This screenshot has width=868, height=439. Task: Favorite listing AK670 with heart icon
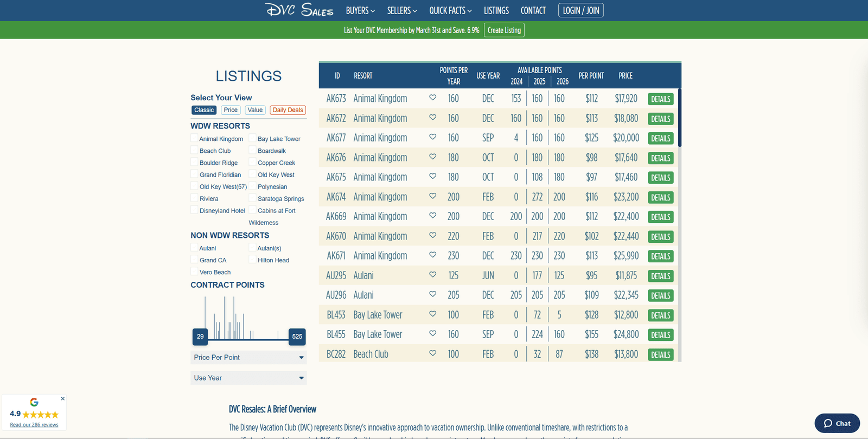pos(433,236)
